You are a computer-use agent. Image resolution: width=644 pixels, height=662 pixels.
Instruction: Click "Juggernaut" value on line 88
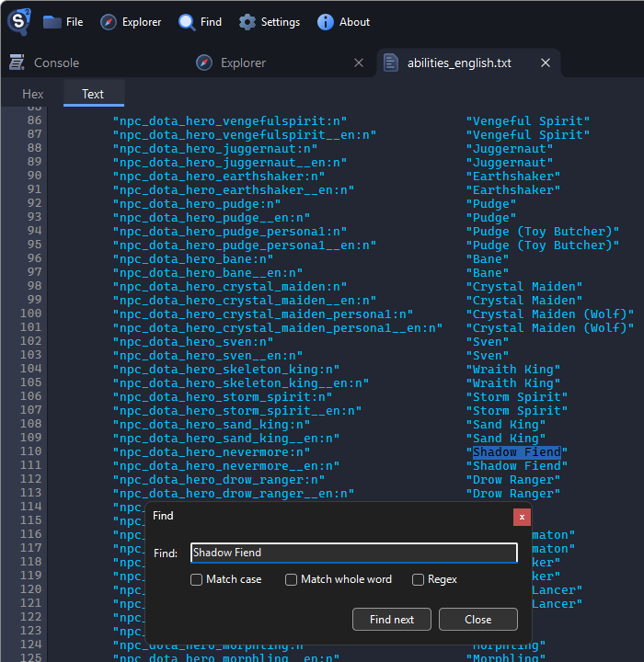click(x=509, y=149)
